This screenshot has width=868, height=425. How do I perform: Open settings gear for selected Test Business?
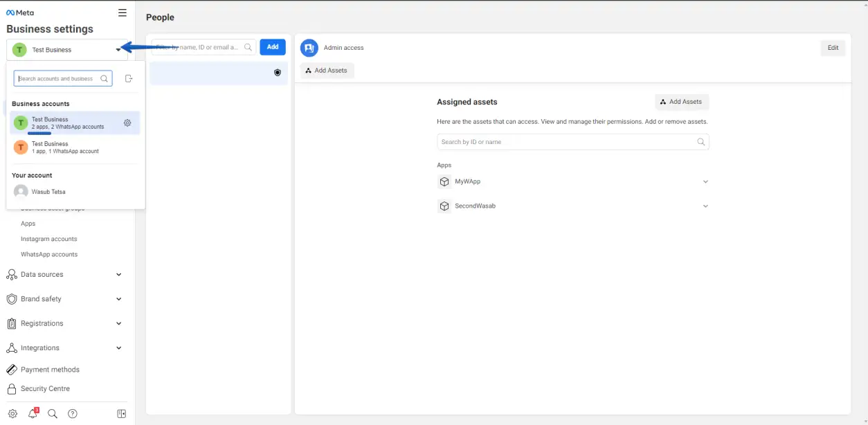pos(127,123)
